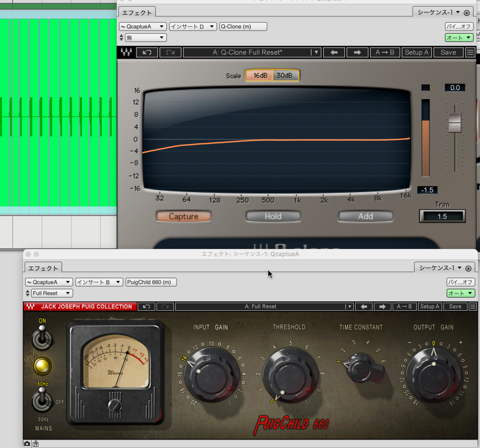Click preset stepper arrows beside Full Reset

tap(28, 293)
